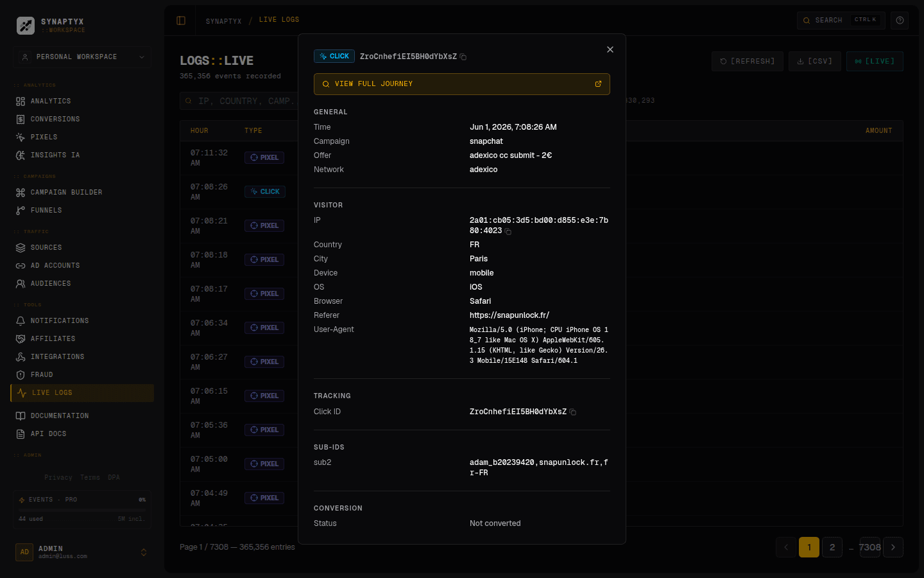This screenshot has width=924, height=578.
Task: Select the 07:06:34 AM PIXEL badge
Action: [264, 328]
